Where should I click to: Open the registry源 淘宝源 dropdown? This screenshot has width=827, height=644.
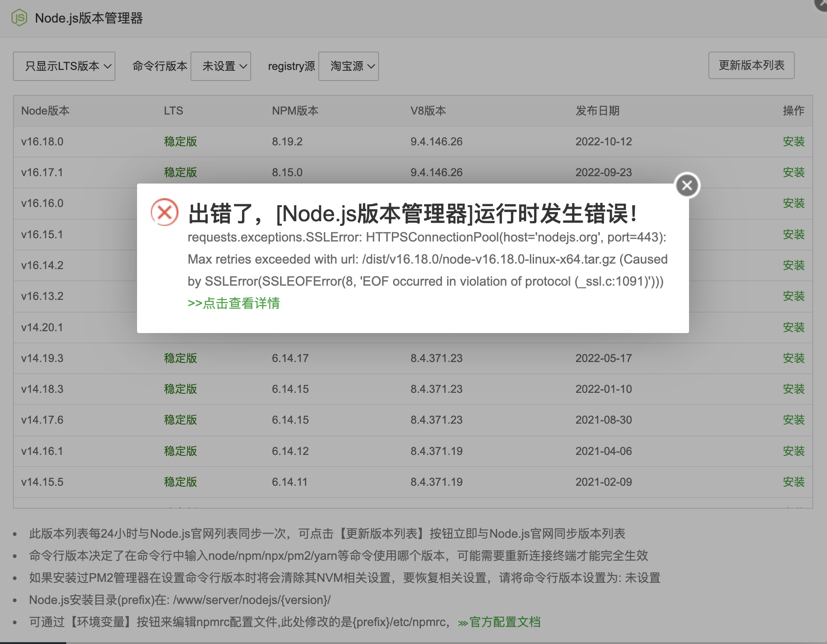349,66
